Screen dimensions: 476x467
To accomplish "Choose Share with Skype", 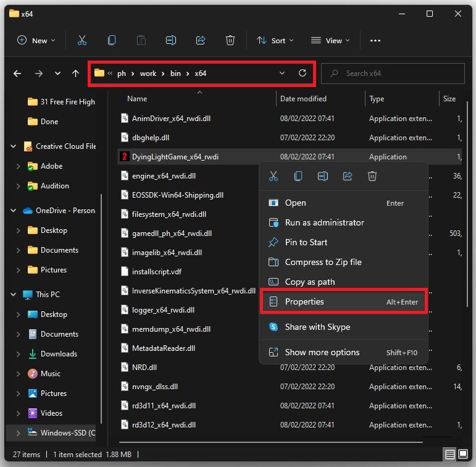I will [344, 327].
